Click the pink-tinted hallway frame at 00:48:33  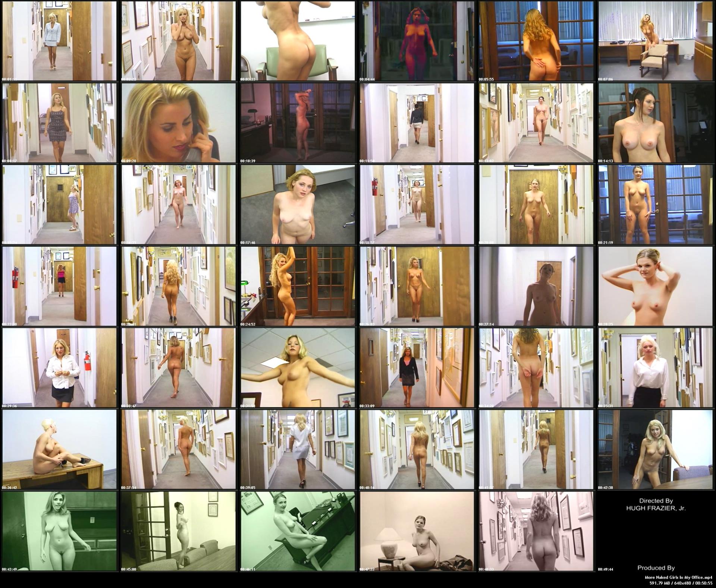[536, 531]
